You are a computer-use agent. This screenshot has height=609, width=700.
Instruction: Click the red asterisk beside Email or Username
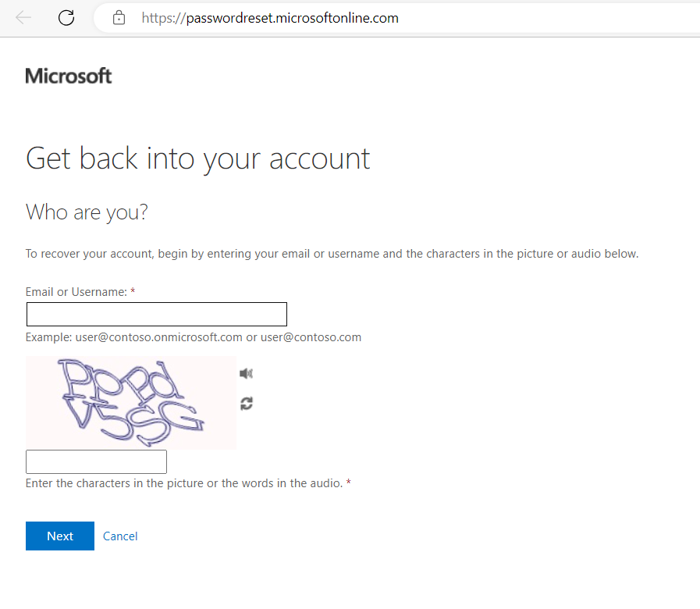133,291
